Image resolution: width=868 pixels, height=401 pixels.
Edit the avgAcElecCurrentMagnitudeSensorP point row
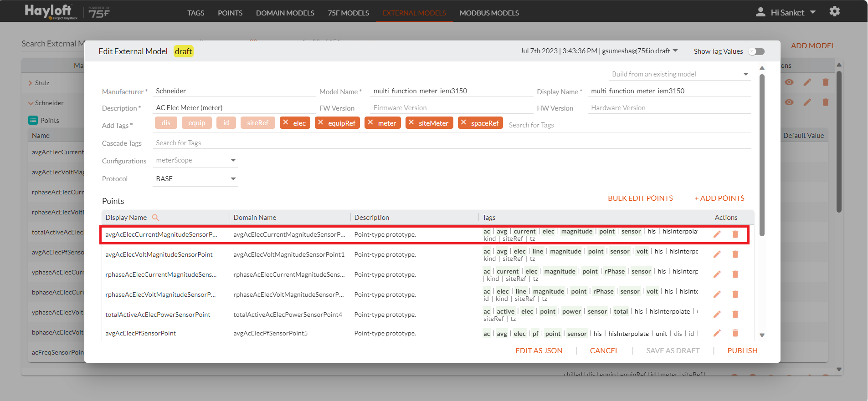tap(717, 234)
